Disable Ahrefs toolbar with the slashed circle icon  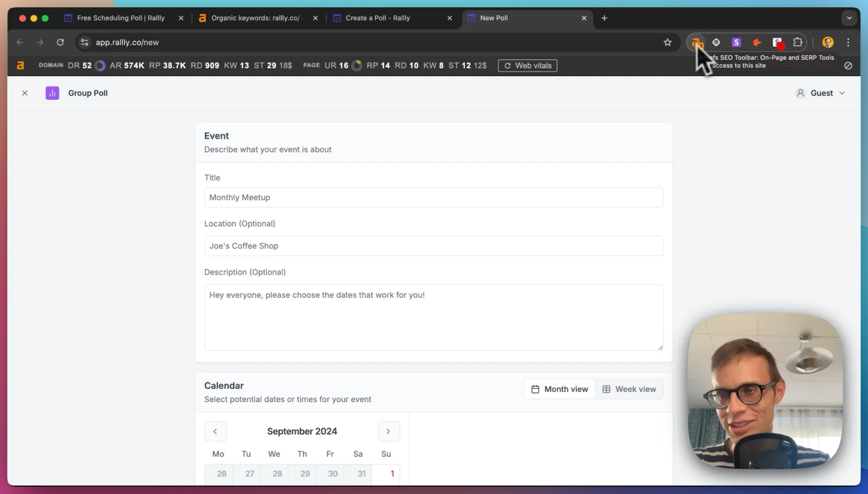click(848, 65)
